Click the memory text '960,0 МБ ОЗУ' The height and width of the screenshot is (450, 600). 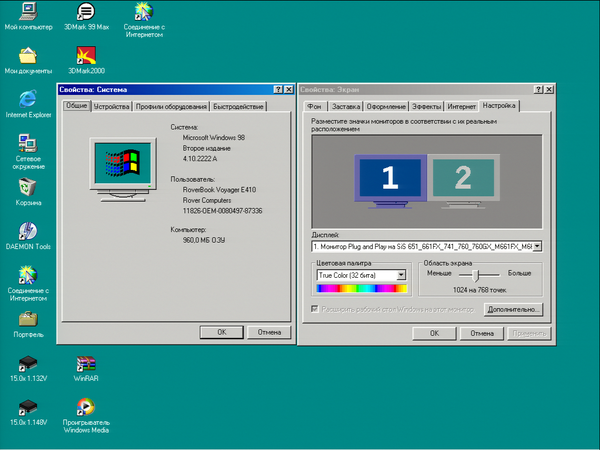204,240
